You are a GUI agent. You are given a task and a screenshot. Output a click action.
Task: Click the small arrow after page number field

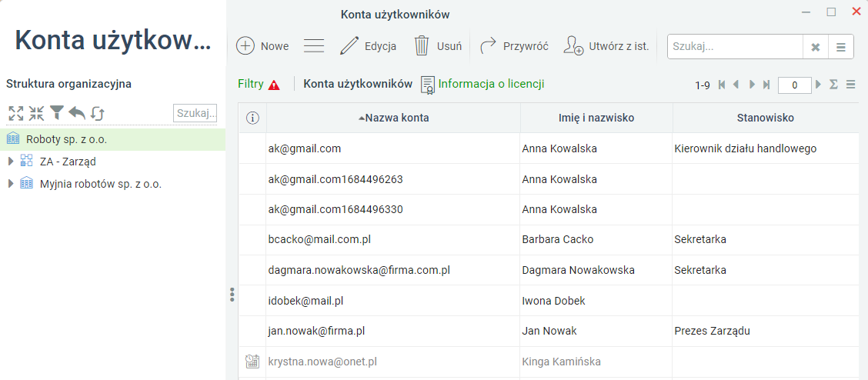819,85
